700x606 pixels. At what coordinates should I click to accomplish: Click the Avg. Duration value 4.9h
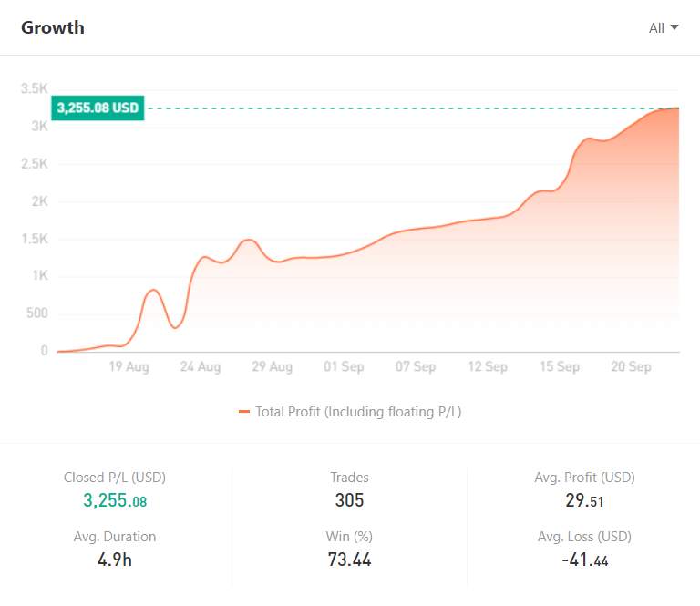point(115,560)
